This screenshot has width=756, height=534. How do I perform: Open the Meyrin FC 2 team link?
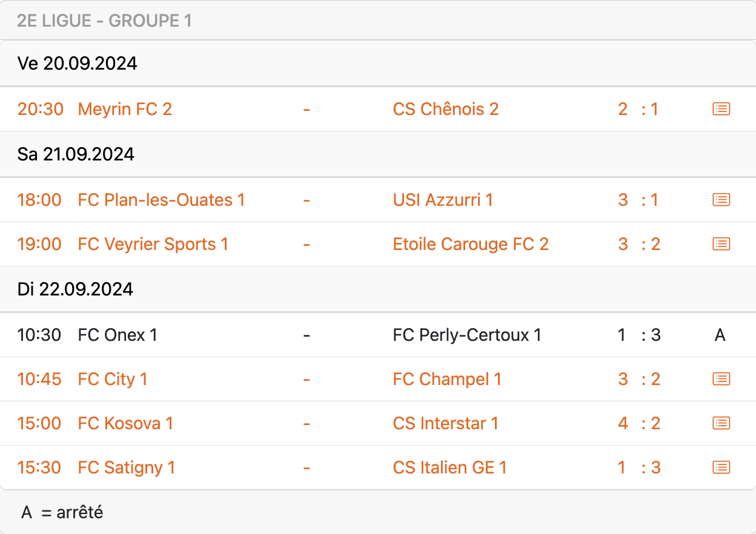[125, 109]
